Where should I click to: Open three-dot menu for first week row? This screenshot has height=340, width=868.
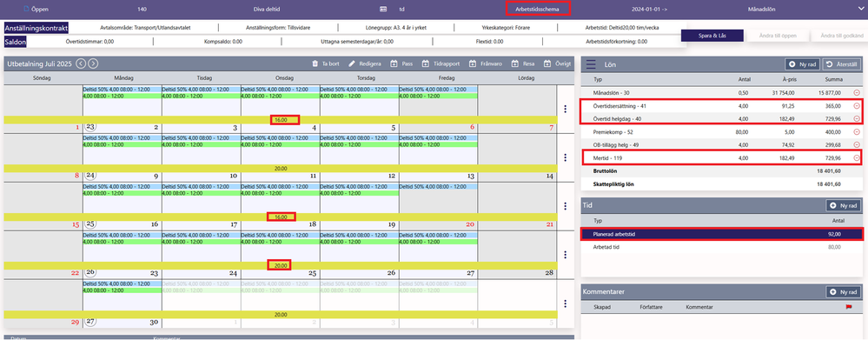(x=565, y=109)
